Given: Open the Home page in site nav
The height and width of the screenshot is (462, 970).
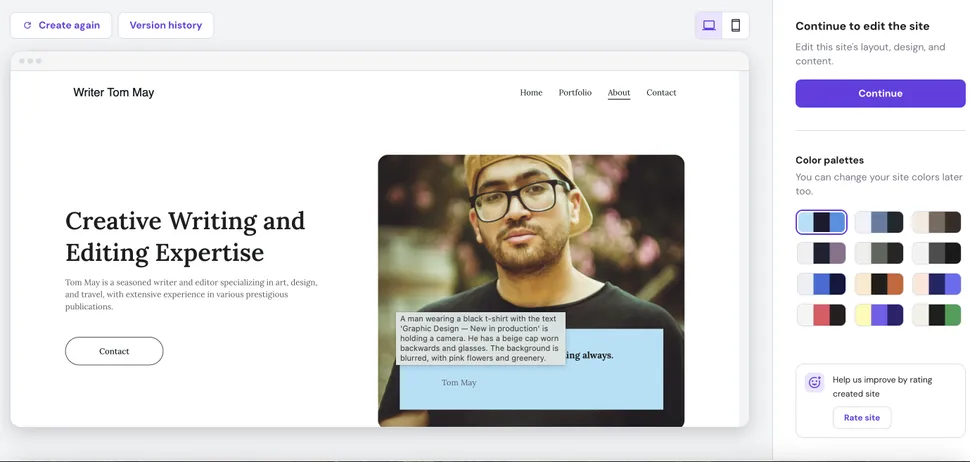Looking at the screenshot, I should pyautogui.click(x=531, y=93).
